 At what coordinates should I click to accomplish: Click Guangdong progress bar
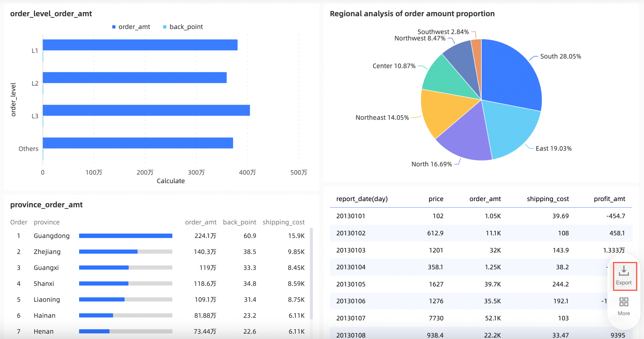126,236
